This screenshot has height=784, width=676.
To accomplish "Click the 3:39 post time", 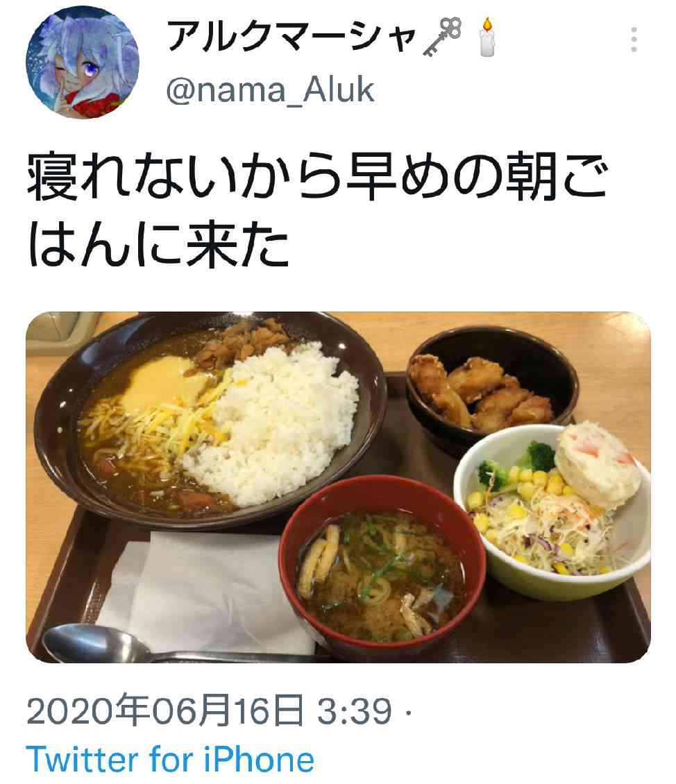I will coord(355,711).
